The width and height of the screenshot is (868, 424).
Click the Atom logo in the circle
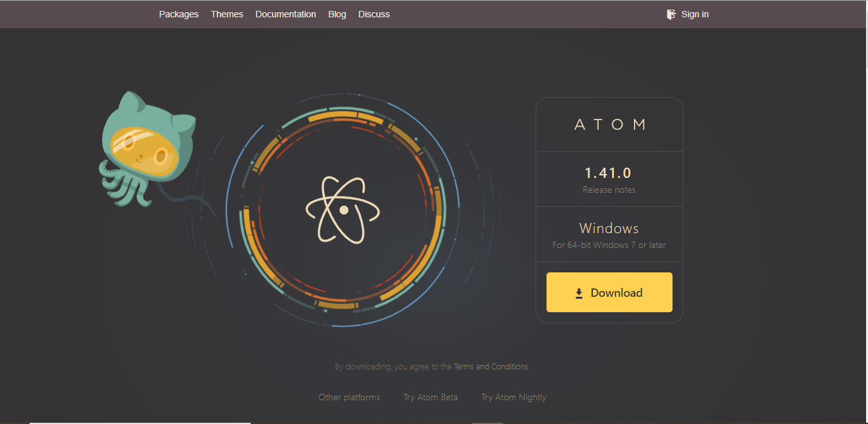[x=343, y=209]
